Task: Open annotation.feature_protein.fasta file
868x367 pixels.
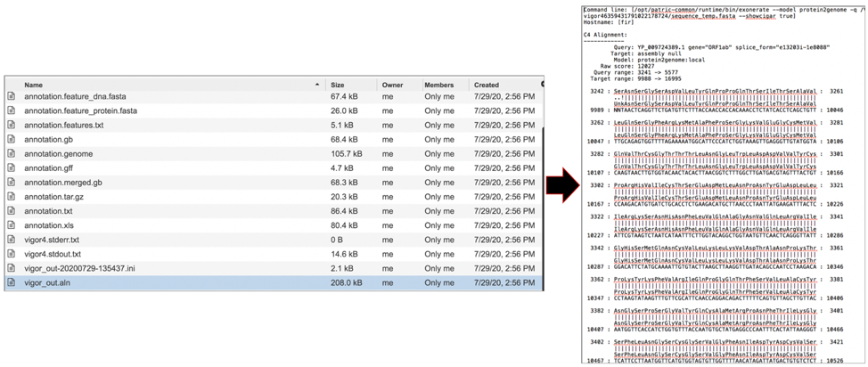Action: [x=80, y=110]
